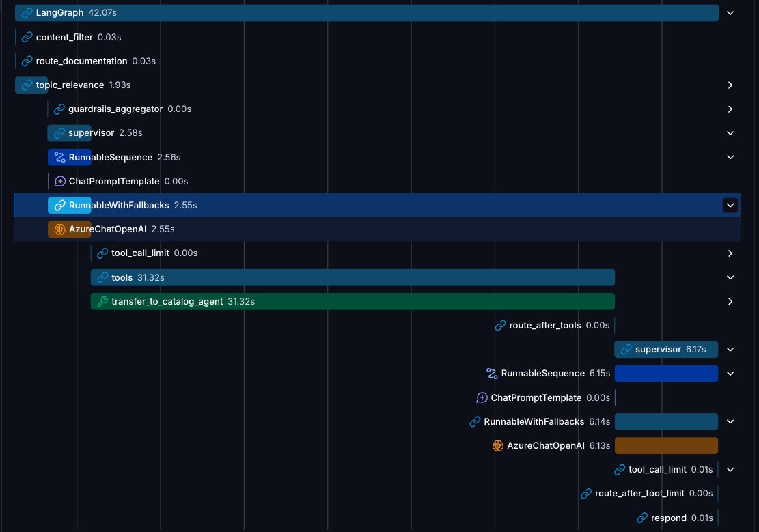The image size is (759, 532).
Task: Click the 6.17s supervisor duration
Action: pos(695,350)
